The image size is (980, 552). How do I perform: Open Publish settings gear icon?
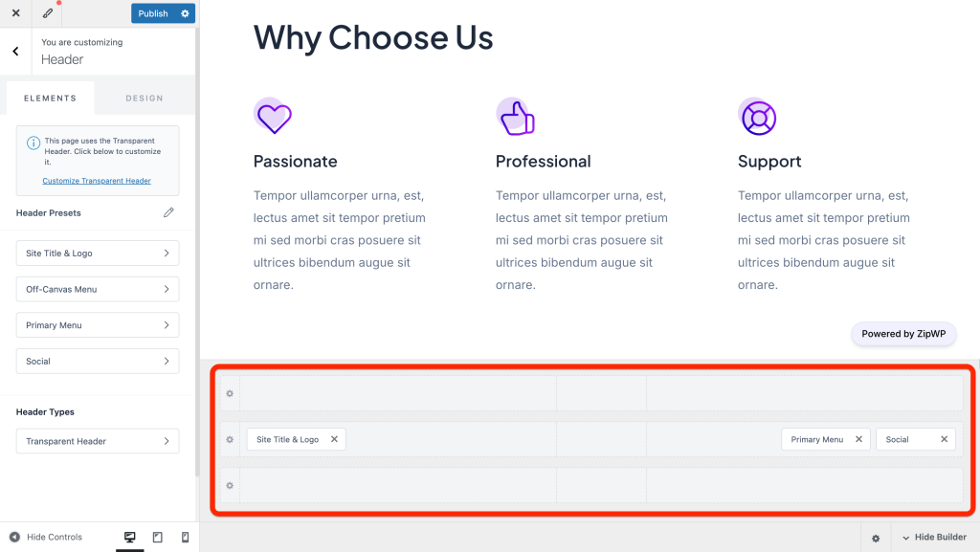click(x=185, y=13)
